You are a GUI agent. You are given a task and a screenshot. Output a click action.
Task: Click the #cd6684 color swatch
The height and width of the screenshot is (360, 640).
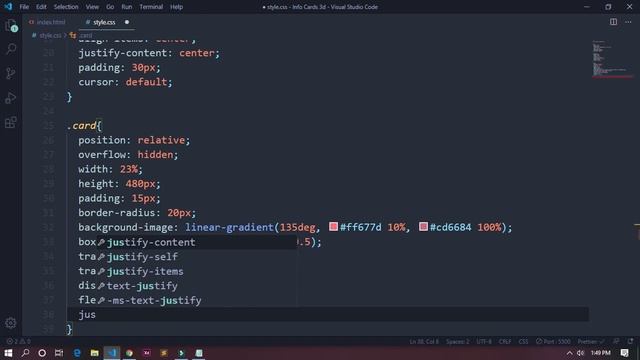(423, 227)
